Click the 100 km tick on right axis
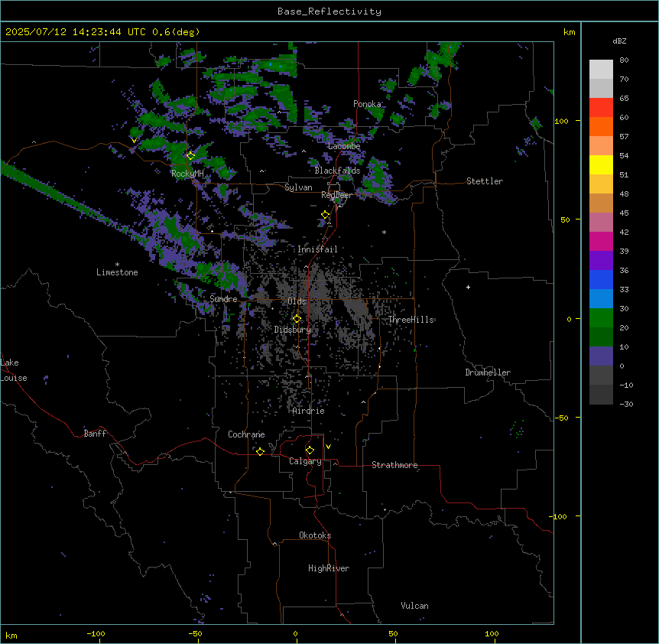This screenshot has width=659, height=644. click(561, 121)
